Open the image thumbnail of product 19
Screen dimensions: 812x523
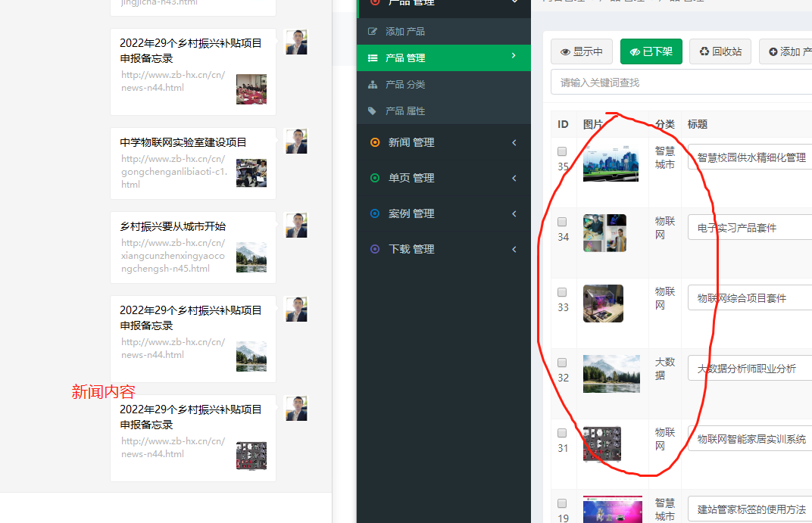point(613,509)
